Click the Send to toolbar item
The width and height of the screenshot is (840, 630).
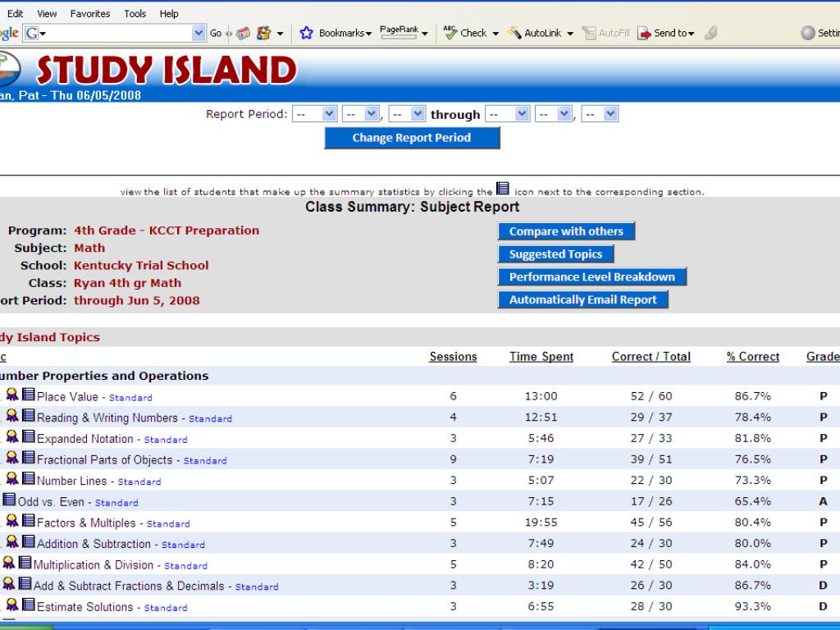(666, 33)
